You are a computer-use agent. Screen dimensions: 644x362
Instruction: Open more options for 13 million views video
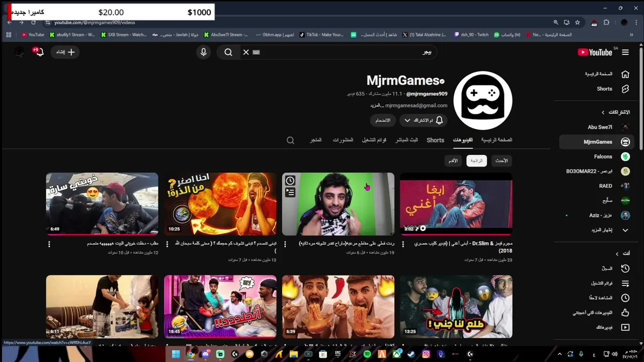pos(167,244)
